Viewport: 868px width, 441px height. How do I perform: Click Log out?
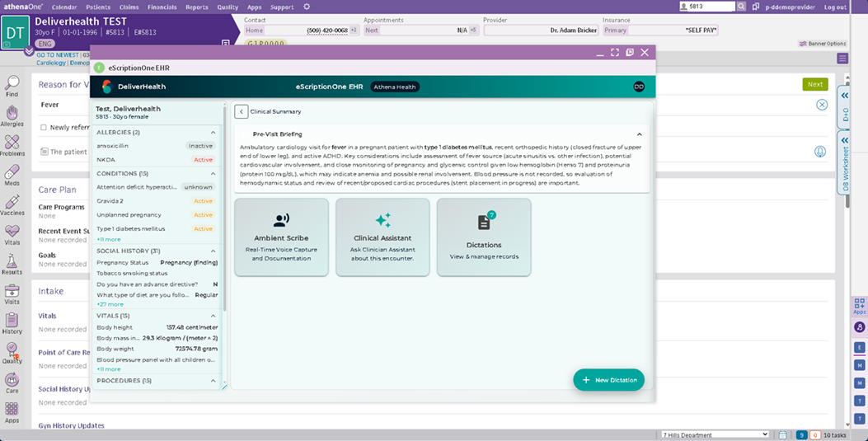[x=835, y=7]
